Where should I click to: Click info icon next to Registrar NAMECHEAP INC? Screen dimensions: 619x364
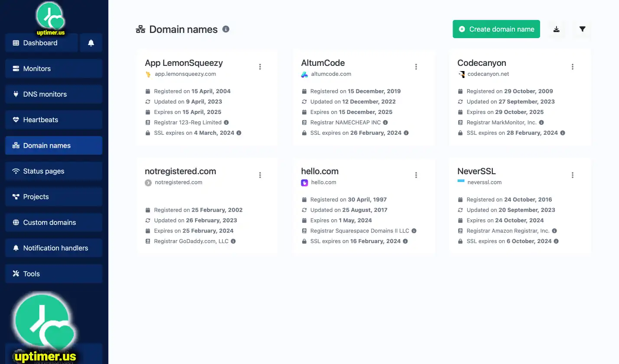pos(385,123)
